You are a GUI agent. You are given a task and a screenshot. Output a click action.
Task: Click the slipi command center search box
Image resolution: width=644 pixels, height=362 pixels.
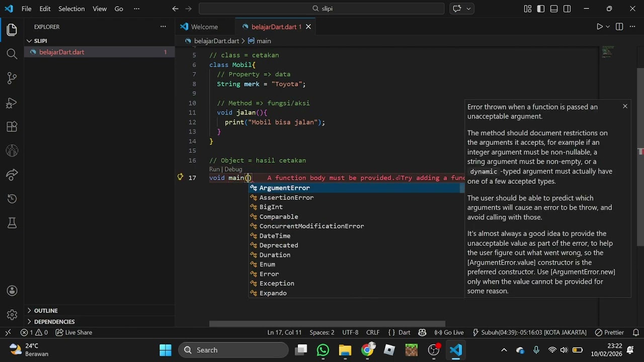[321, 9]
